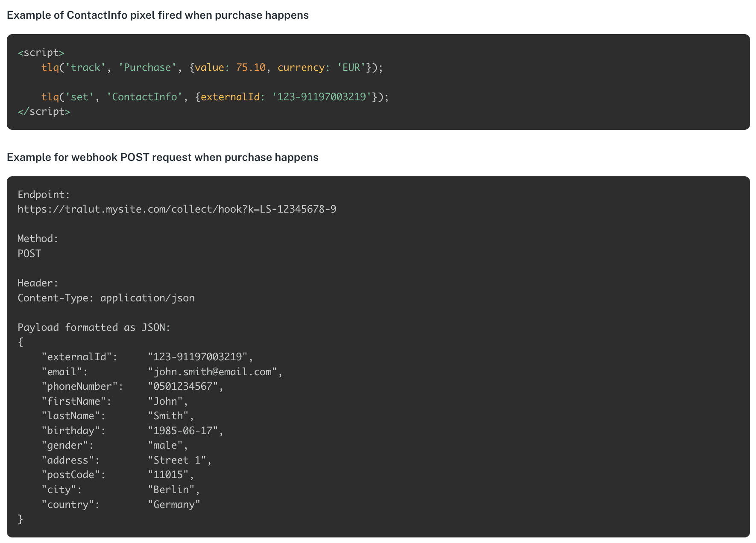
Task: Click heading 'Example of ContactInfo pixel fired when purchase happens'
Action: [x=158, y=15]
